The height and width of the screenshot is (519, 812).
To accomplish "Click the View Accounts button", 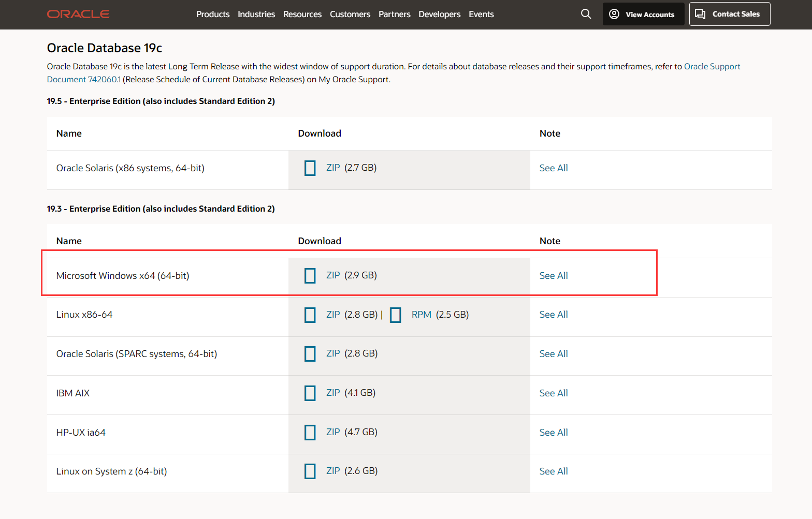I will (643, 14).
